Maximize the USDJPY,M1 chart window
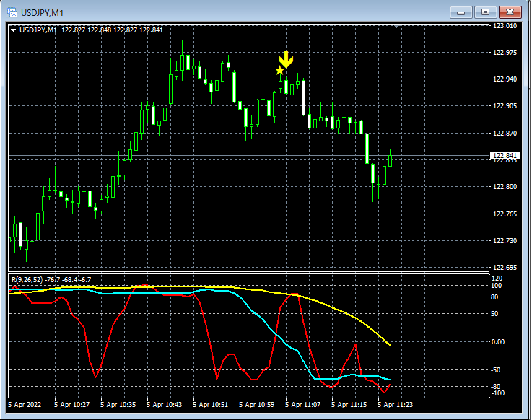 pyautogui.click(x=485, y=12)
